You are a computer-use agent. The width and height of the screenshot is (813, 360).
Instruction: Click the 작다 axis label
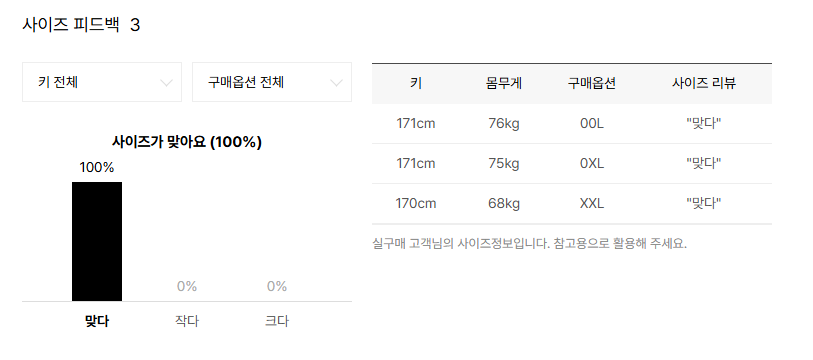(x=187, y=321)
